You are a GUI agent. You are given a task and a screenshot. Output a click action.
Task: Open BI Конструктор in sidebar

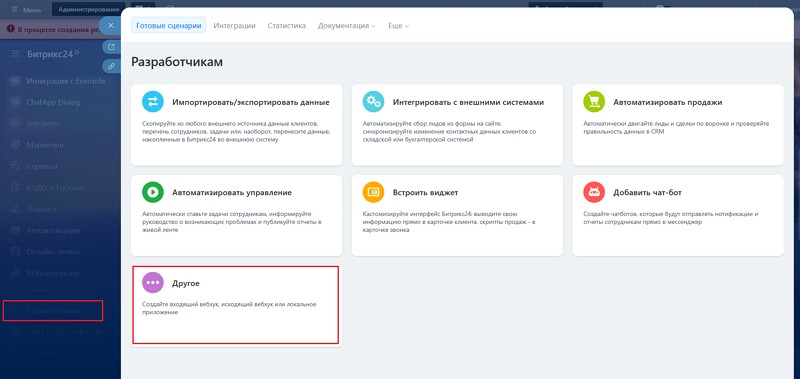click(x=53, y=274)
